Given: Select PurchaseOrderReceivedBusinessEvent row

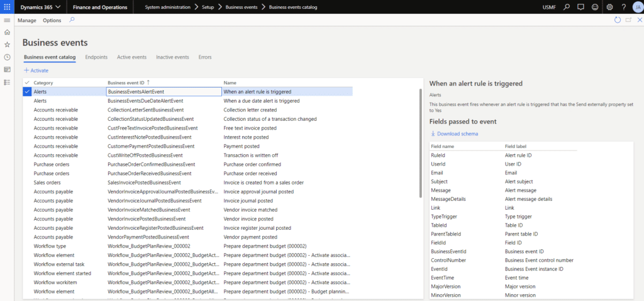Looking at the screenshot, I should click(x=187, y=173).
